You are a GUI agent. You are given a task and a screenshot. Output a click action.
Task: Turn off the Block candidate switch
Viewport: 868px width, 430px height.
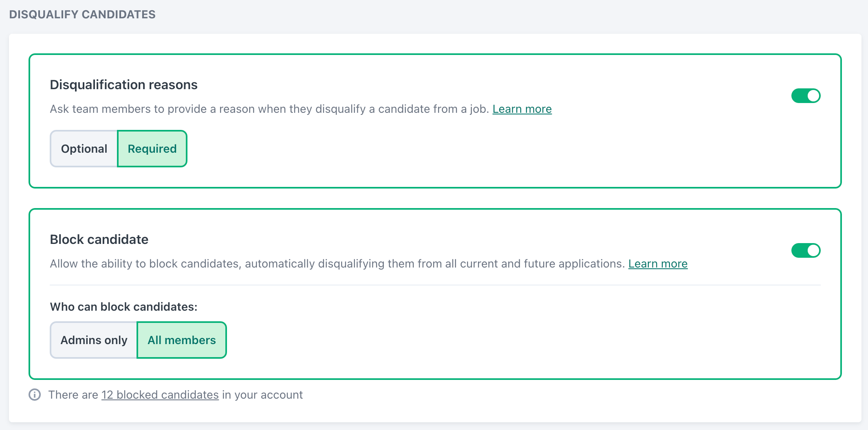coord(806,250)
